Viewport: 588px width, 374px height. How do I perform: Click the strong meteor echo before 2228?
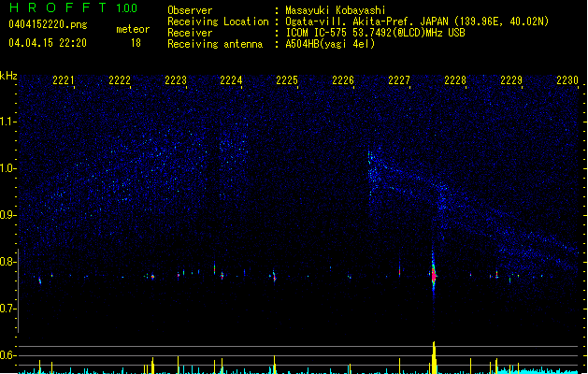point(434,275)
